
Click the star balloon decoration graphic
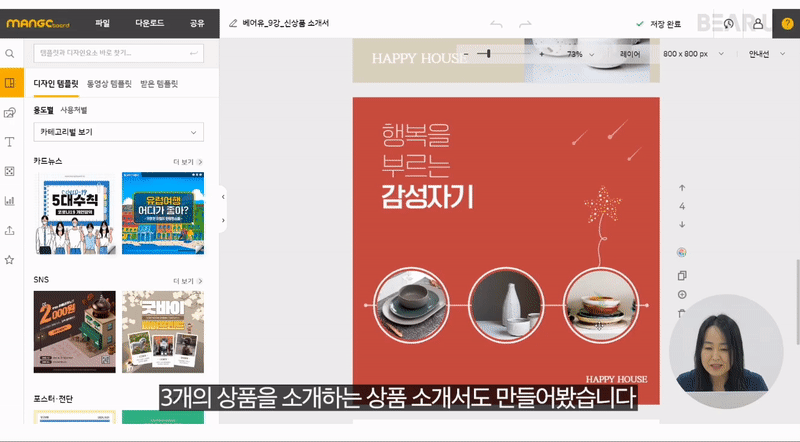coord(603,225)
